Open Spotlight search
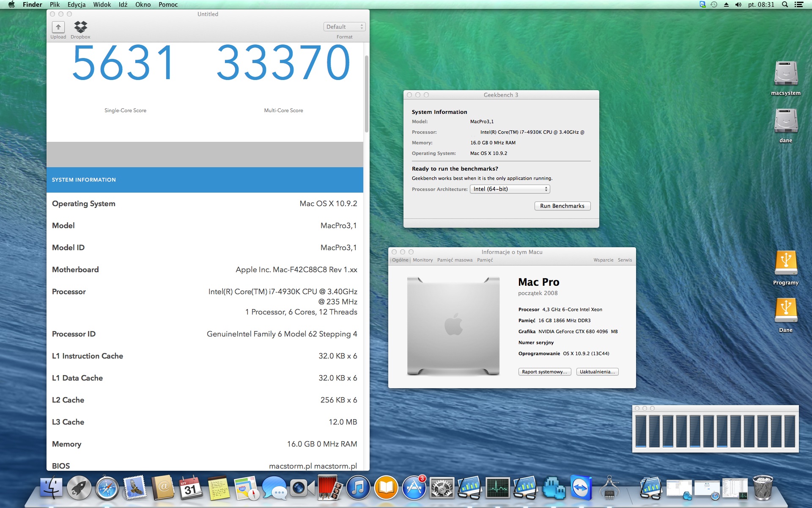Image resolution: width=812 pixels, height=508 pixels. pos(785,5)
